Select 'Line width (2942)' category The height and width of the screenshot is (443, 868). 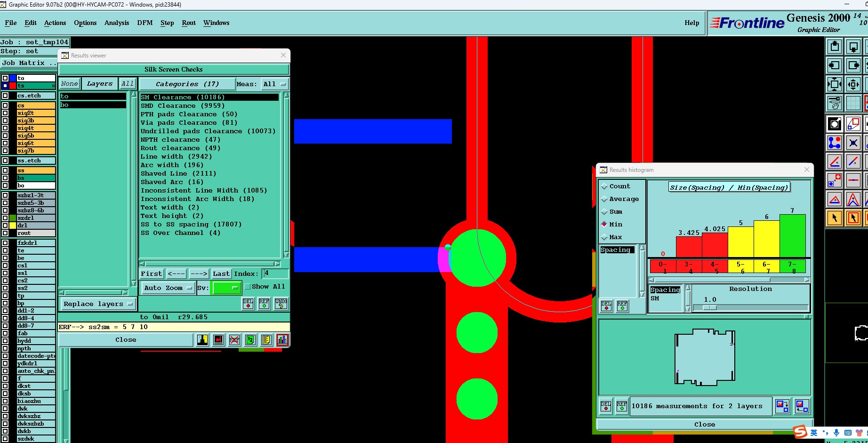click(176, 157)
